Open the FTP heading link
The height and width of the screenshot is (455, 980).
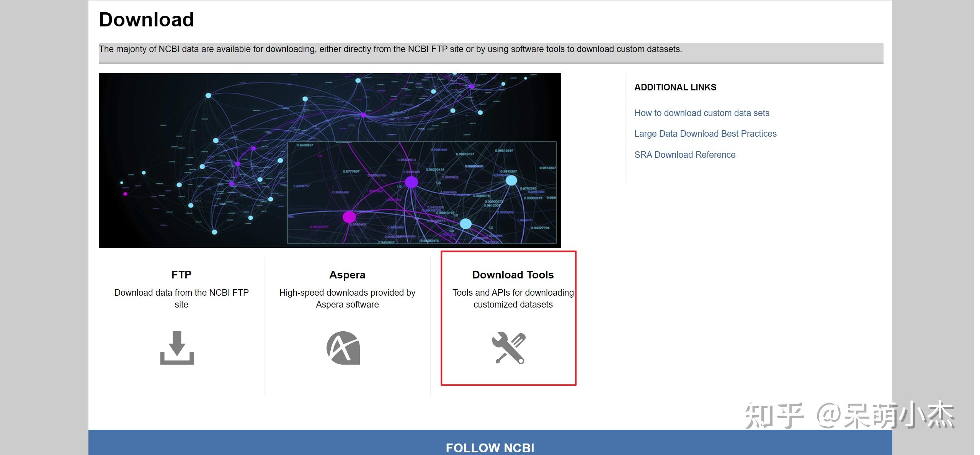[181, 275]
